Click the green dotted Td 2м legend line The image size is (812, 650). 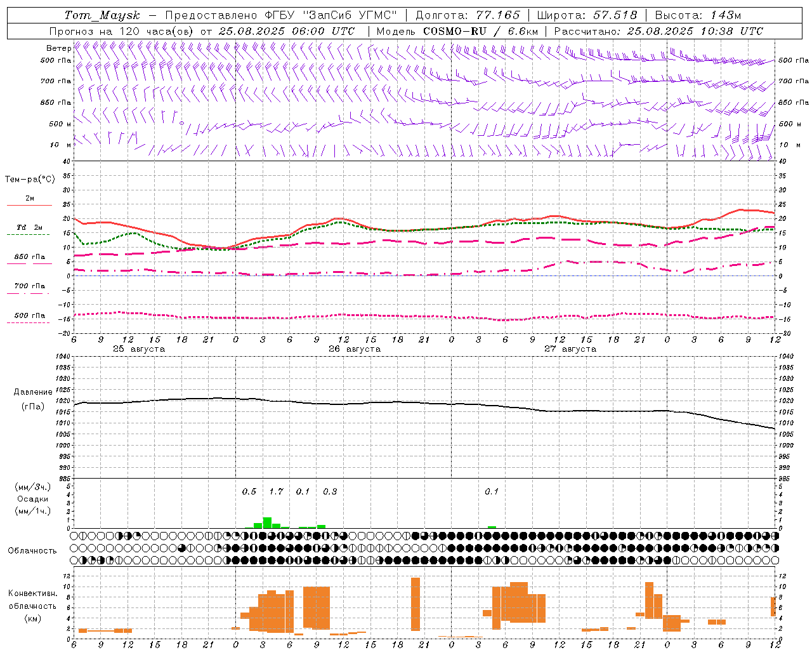(28, 235)
